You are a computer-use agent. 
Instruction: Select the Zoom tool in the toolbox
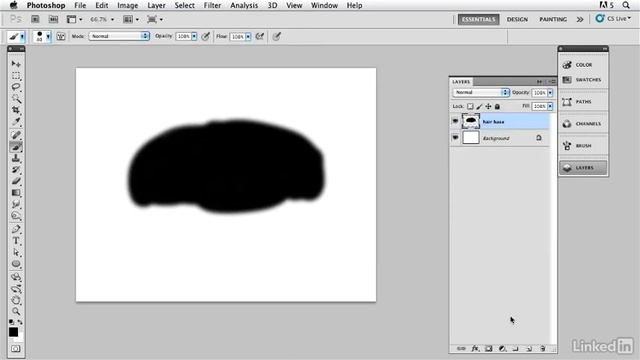[16, 312]
